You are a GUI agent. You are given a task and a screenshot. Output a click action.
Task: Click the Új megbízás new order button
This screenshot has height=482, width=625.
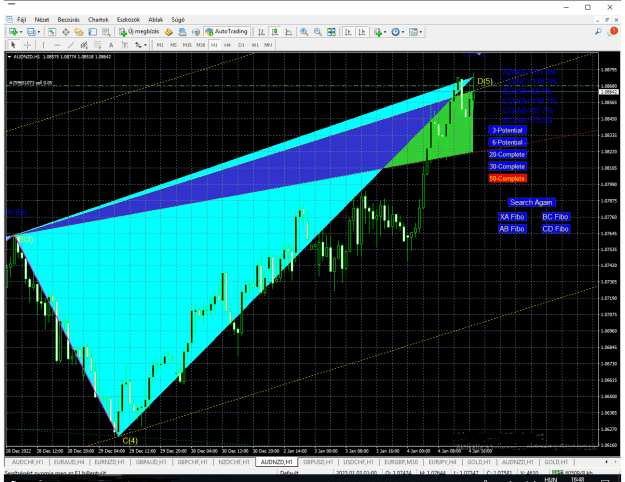pyautogui.click(x=140, y=31)
